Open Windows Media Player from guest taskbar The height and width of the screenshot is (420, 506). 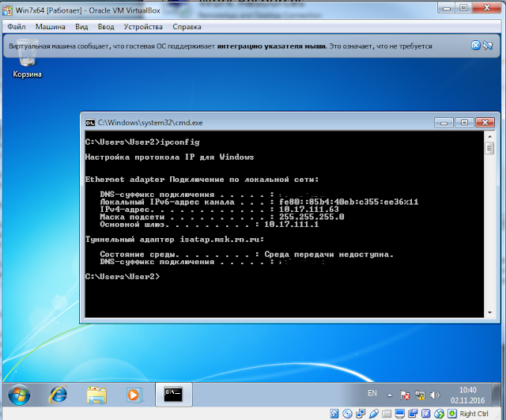pos(134,395)
